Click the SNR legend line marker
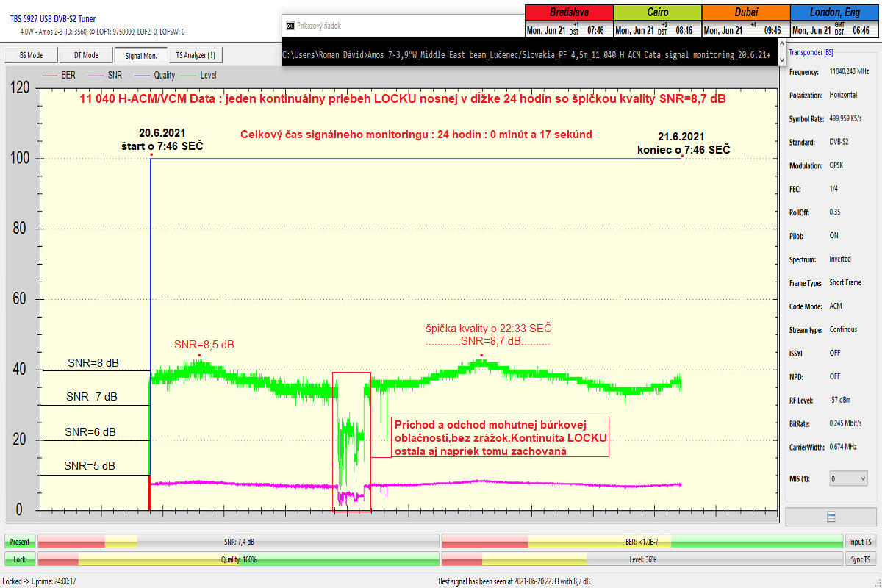 pyautogui.click(x=96, y=75)
